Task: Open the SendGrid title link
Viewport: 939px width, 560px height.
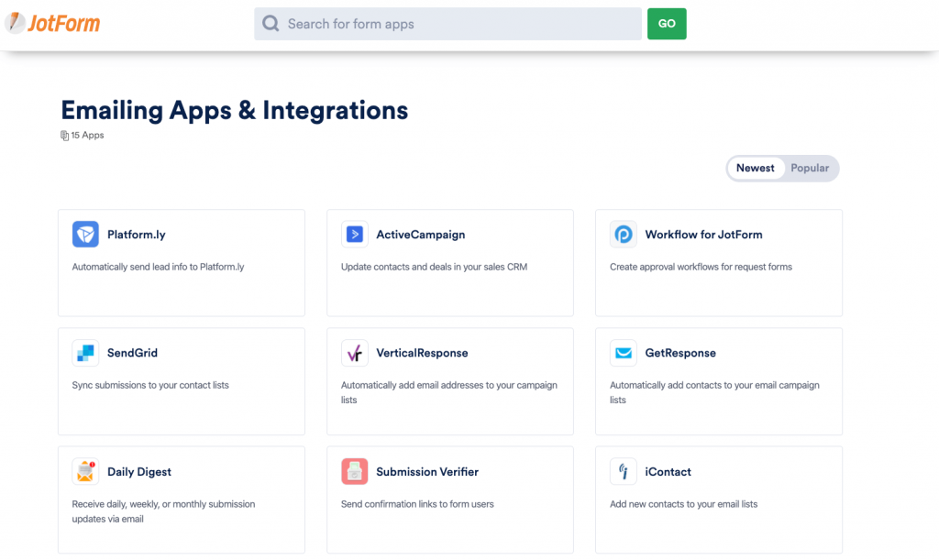Action: [132, 353]
